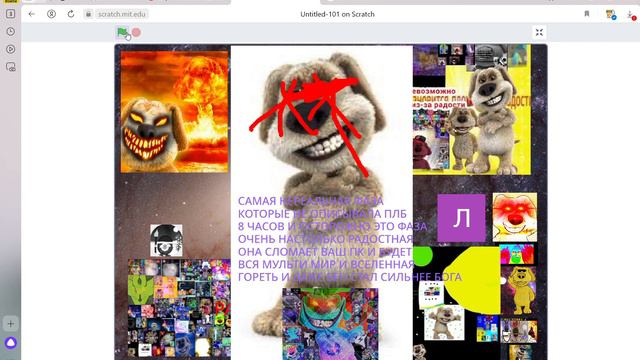
Task: Open the sidebar video play icon
Action: (x=11, y=49)
